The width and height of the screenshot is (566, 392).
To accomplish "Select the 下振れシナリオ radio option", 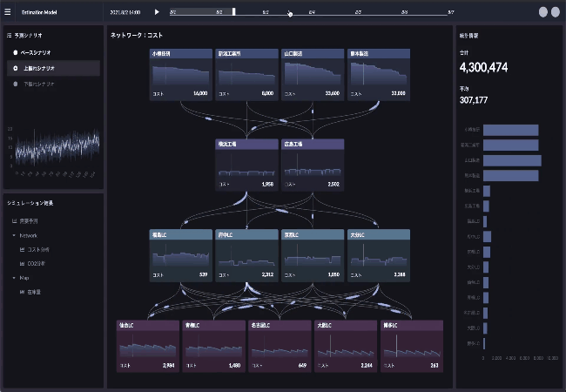I will click(16, 84).
